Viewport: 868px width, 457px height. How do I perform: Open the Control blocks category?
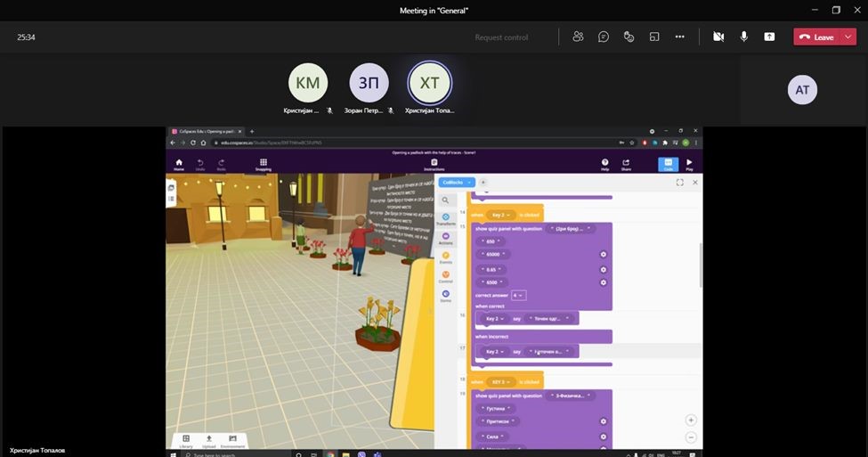pyautogui.click(x=446, y=277)
